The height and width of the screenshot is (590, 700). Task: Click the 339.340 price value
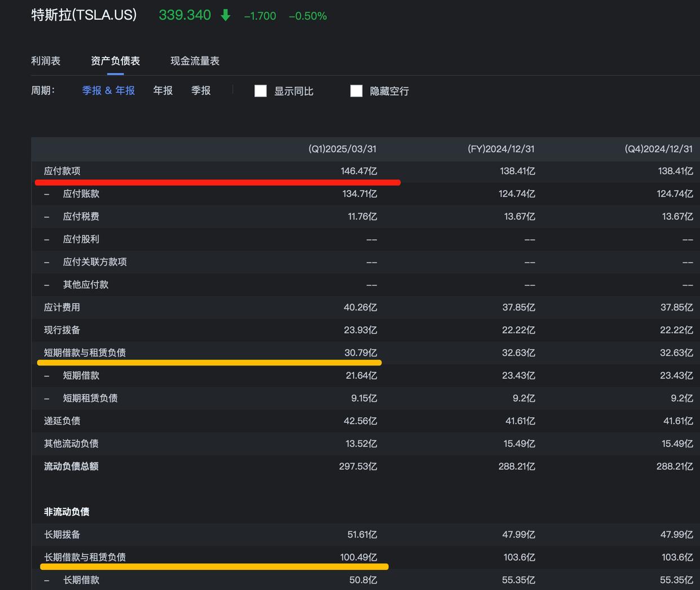[x=185, y=15]
